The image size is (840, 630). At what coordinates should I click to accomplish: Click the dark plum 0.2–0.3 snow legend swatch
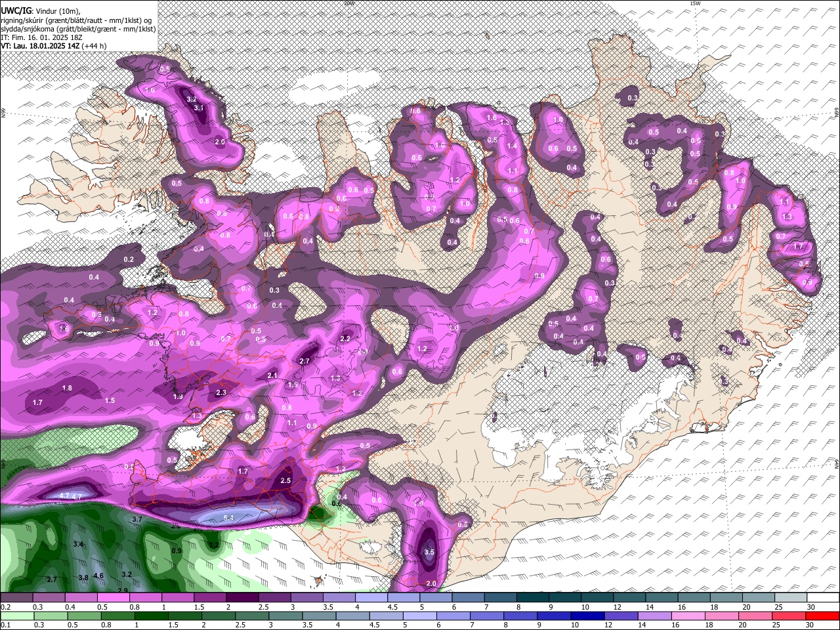(x=16, y=597)
